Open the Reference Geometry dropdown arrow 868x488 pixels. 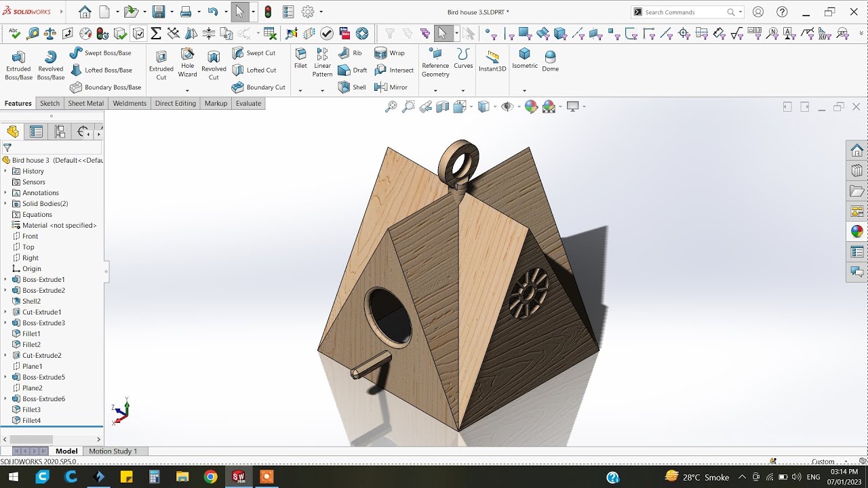[x=435, y=90]
